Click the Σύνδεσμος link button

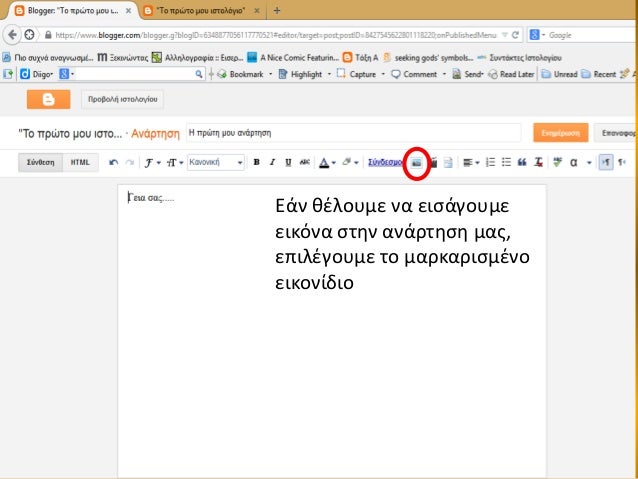[x=385, y=162]
